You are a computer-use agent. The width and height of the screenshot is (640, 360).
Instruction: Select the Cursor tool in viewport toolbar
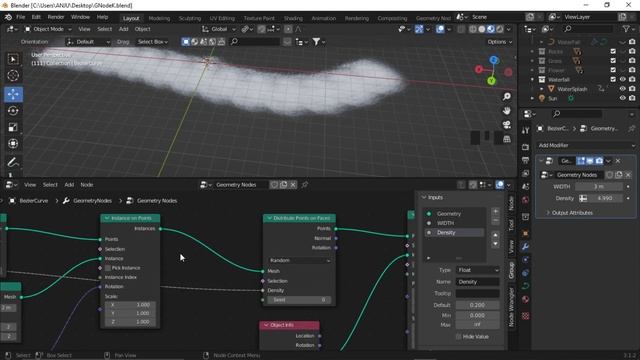coord(13,76)
